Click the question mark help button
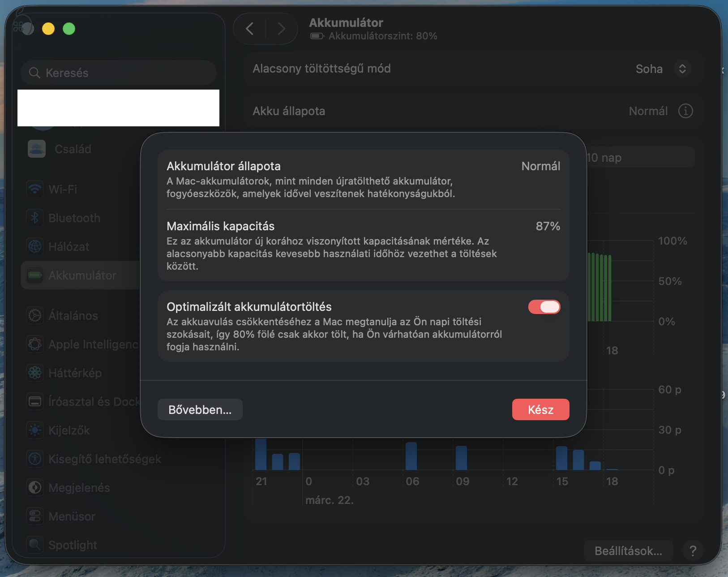This screenshot has height=577, width=728. [x=693, y=551]
